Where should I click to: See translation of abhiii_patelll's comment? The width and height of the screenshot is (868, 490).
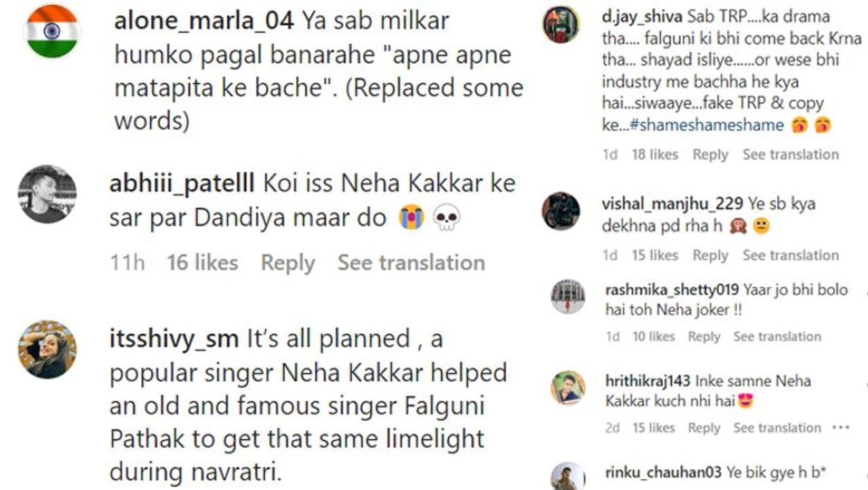tap(411, 263)
